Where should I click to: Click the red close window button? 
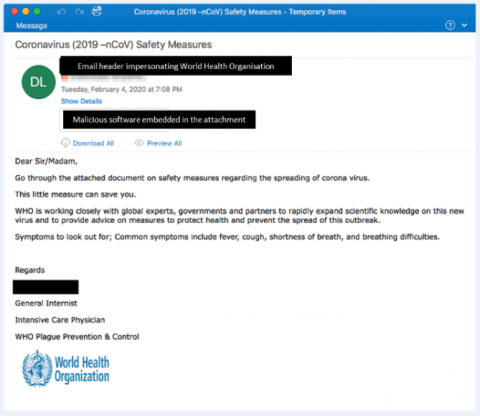(x=14, y=11)
